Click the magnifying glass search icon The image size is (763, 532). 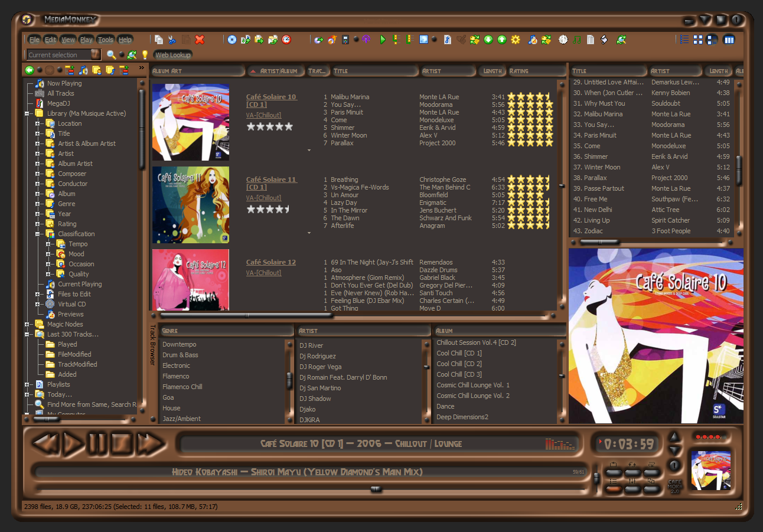[111, 55]
